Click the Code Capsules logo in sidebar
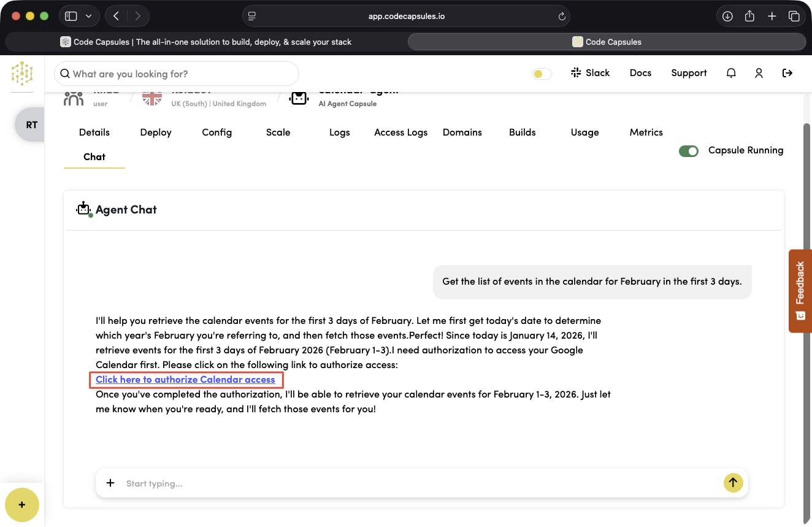The height and width of the screenshot is (527, 812). pos(22,73)
